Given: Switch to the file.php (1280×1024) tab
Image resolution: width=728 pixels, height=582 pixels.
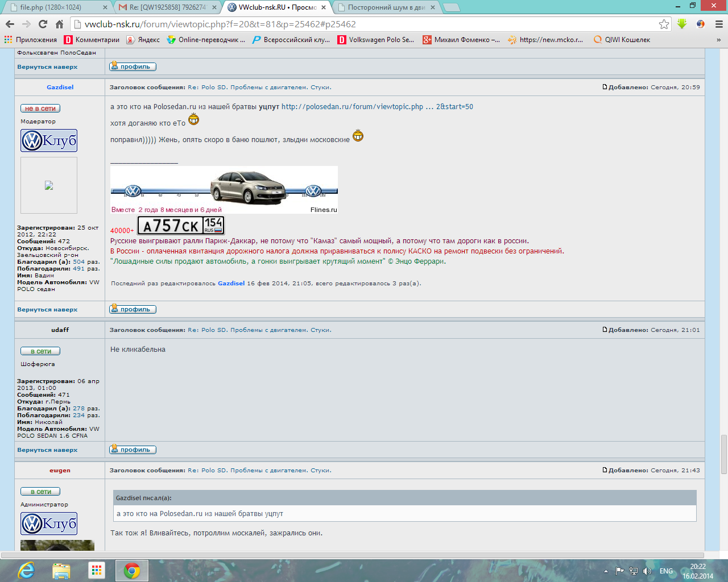Looking at the screenshot, I should click(56, 7).
